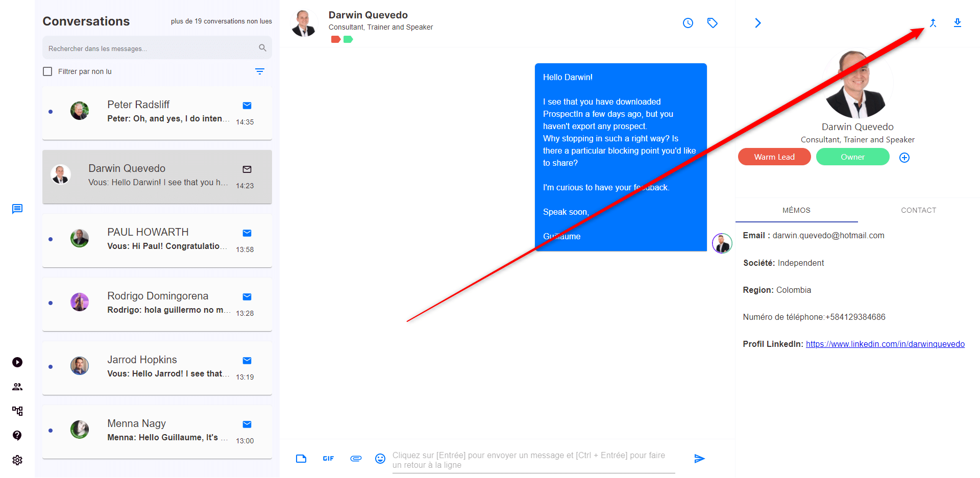Open the settings gear icon
The height and width of the screenshot is (478, 980).
coord(17,460)
